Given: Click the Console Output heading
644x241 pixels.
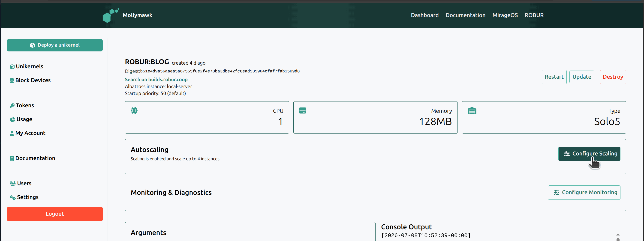Looking at the screenshot, I should pyautogui.click(x=406, y=227).
